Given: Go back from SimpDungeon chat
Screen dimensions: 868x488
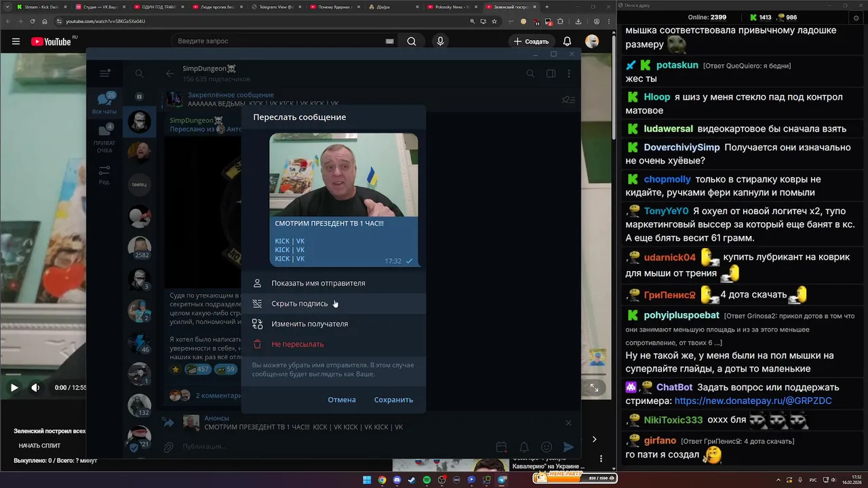Looking at the screenshot, I should [170, 73].
